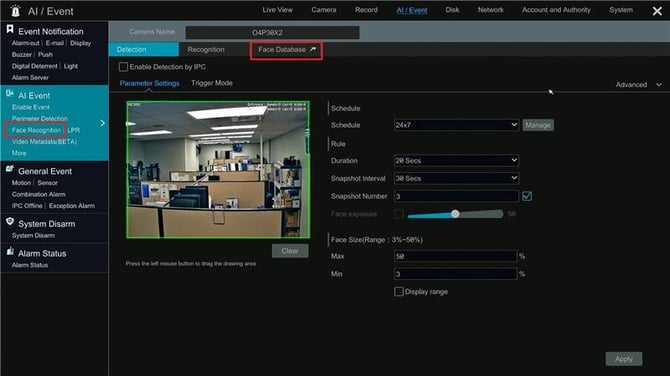Open the Duration dropdown
This screenshot has width=670, height=376.
[456, 160]
